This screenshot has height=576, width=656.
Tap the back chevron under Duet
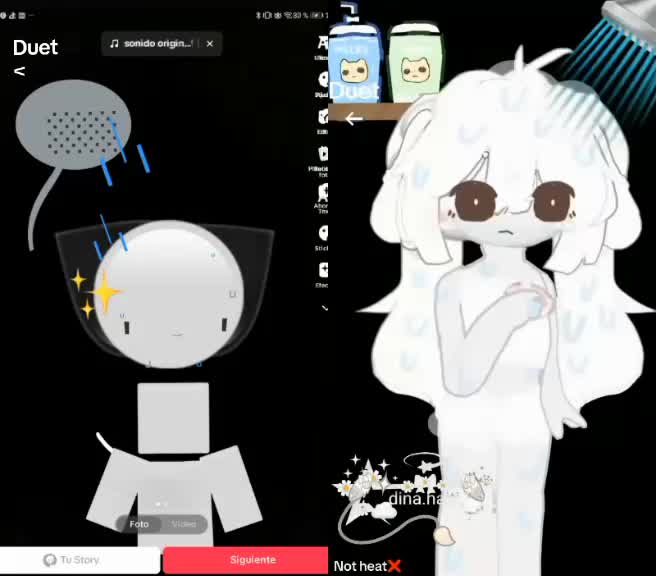click(x=19, y=72)
